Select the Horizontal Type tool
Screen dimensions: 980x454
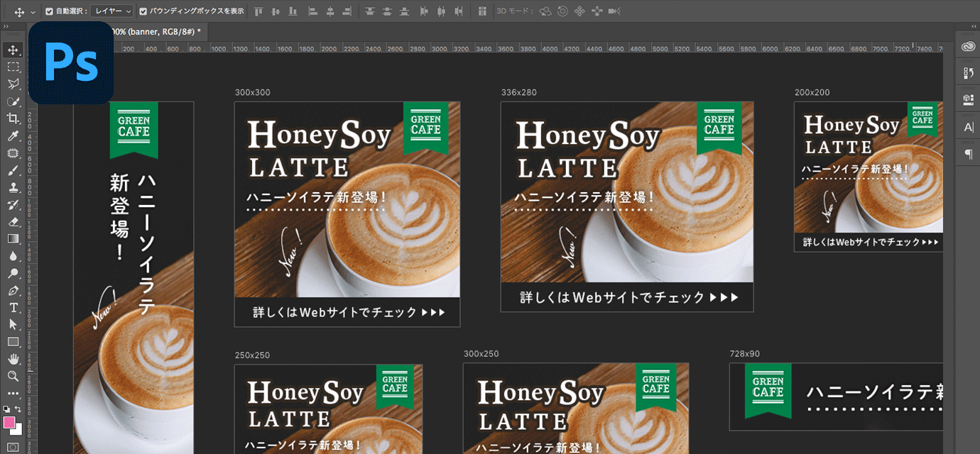click(x=13, y=307)
